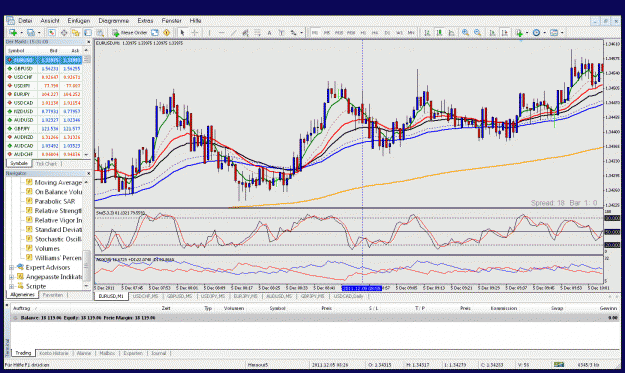Switch chart to candlesticks icon

point(439,33)
